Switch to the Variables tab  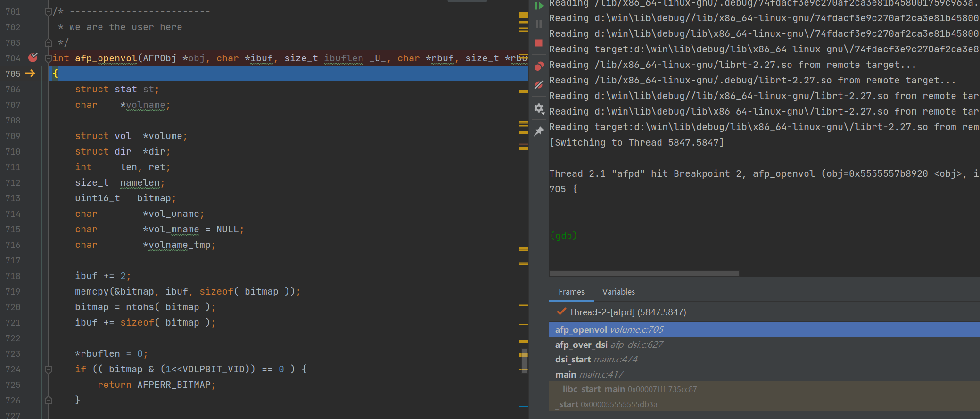[618, 292]
